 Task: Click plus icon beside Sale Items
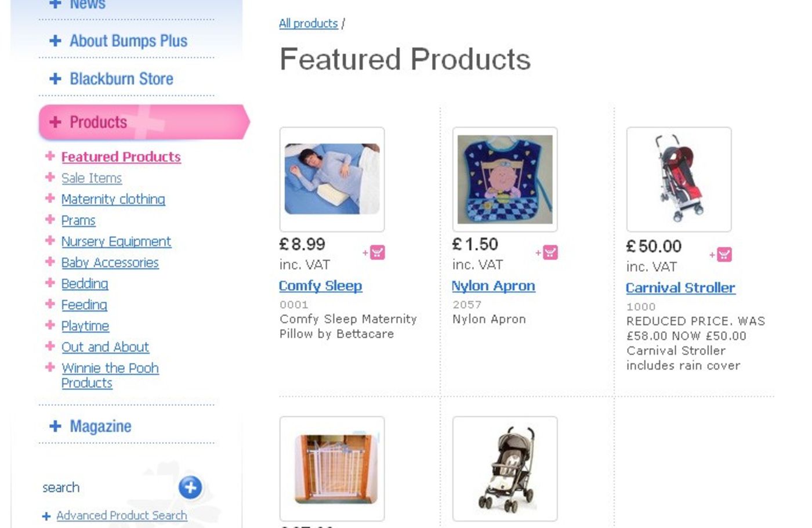50,177
